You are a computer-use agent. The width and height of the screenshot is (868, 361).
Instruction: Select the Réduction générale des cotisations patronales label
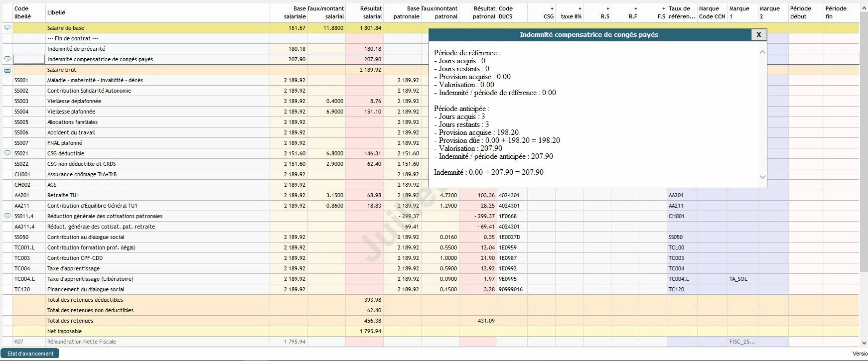point(105,216)
